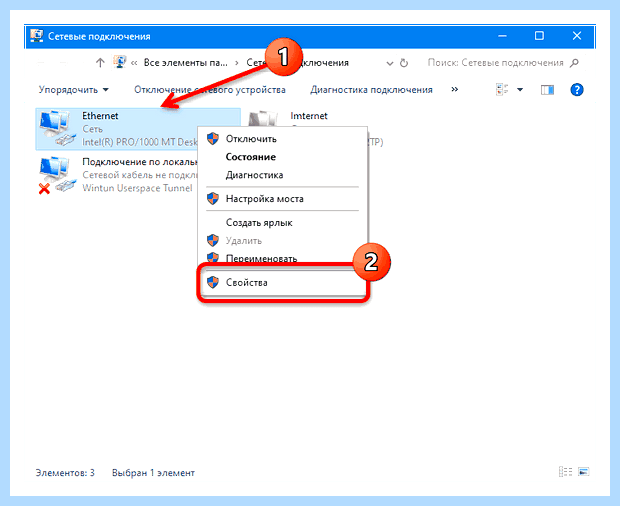Expand the toolbar overflow » chevron

point(455,89)
